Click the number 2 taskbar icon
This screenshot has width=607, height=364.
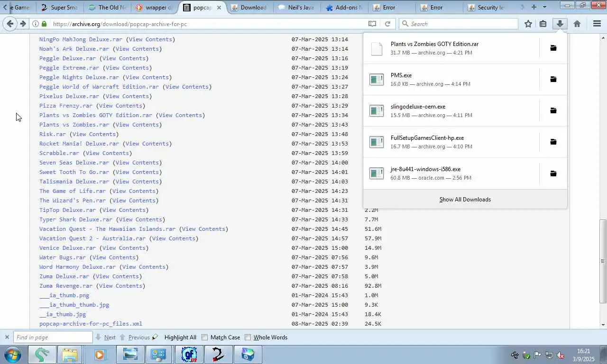point(218,354)
